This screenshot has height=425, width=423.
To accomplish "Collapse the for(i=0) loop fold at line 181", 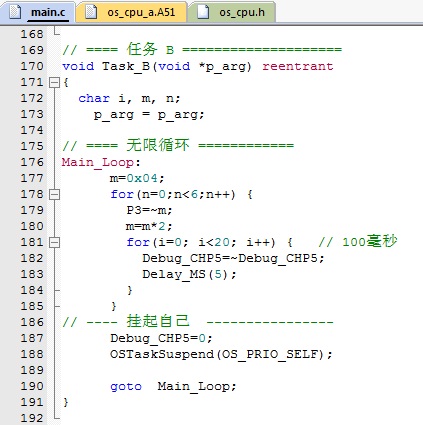I will (54, 242).
